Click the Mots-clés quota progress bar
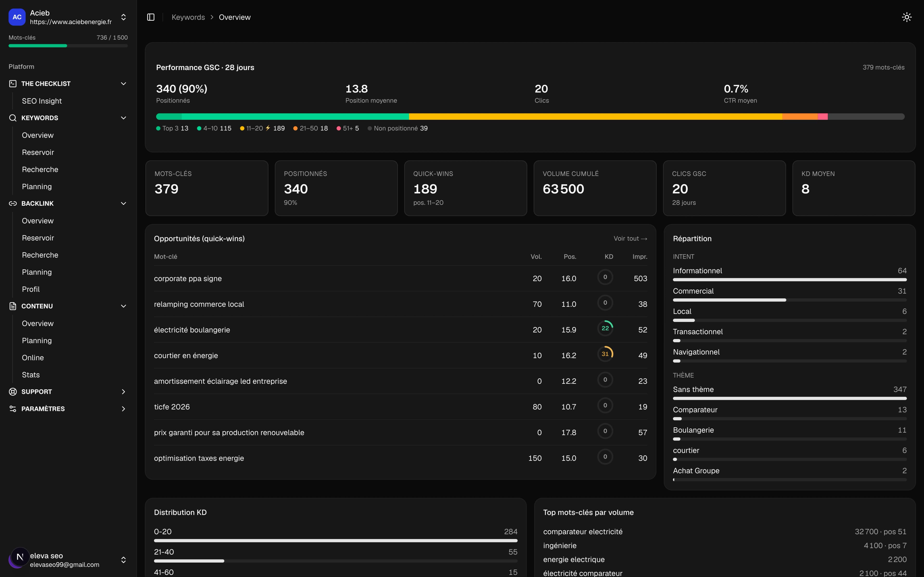Screen dimensions: 924x577 click(x=68, y=46)
